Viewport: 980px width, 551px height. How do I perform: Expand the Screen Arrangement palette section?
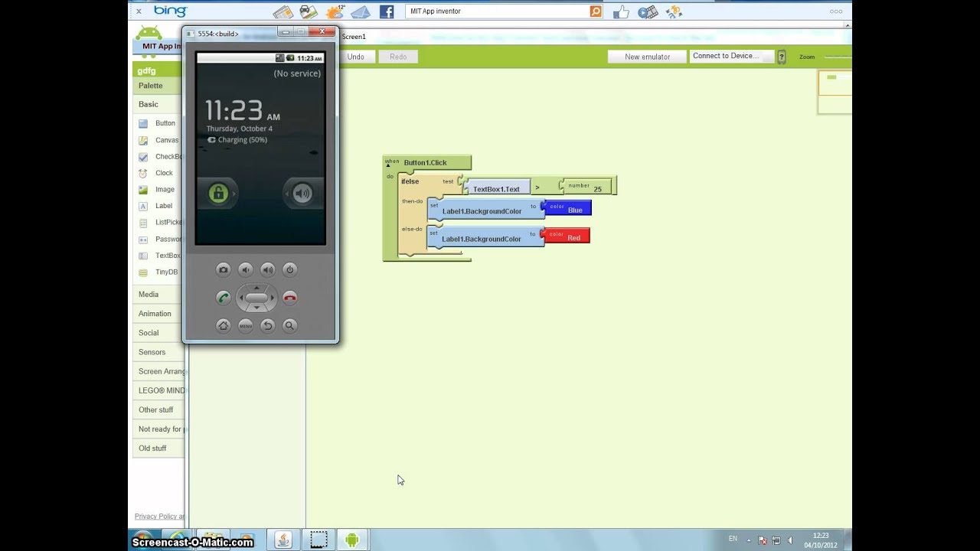coord(158,371)
